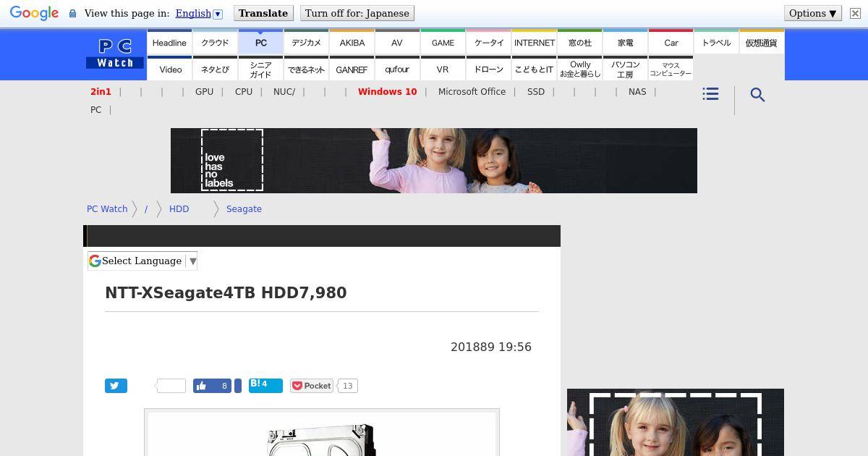The width and height of the screenshot is (868, 456).
Task: Open the AV tab
Action: point(397,42)
